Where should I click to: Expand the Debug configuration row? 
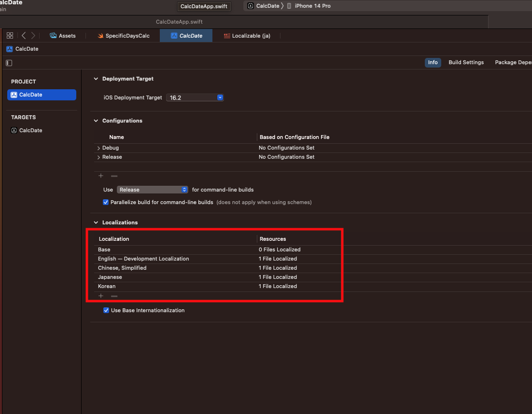point(98,148)
